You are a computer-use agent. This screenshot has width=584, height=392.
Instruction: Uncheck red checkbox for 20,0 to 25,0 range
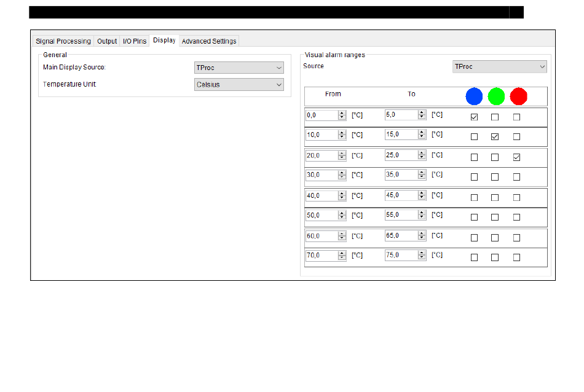tap(516, 157)
